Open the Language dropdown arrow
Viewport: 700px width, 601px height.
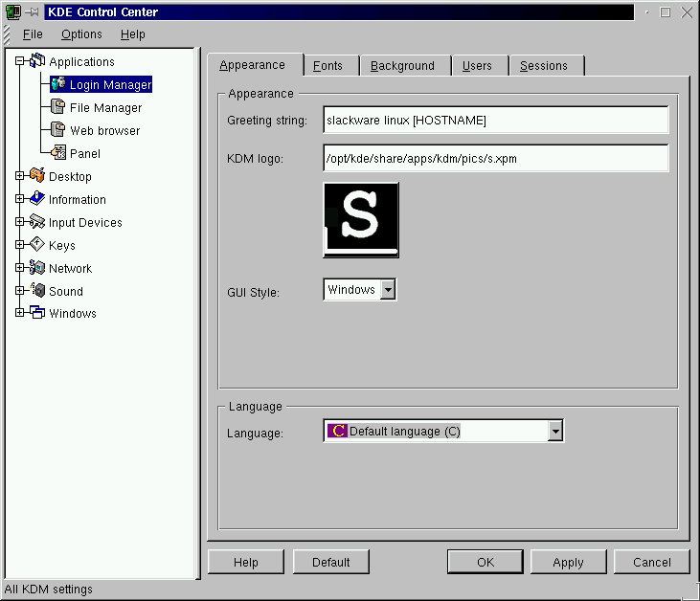pyautogui.click(x=554, y=431)
